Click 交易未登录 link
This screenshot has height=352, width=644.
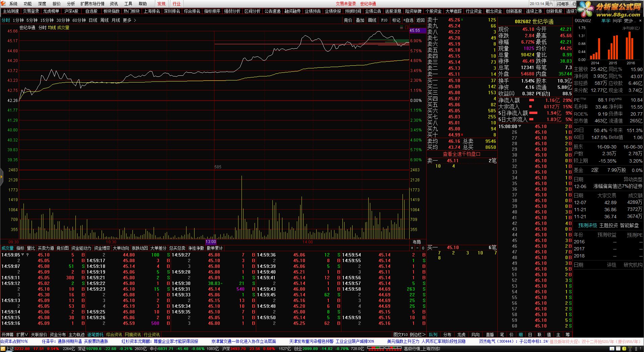(346, 4)
